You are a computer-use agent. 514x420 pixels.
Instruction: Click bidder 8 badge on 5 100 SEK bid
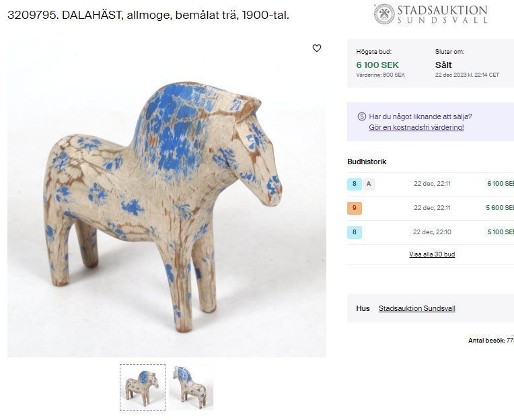355,232
